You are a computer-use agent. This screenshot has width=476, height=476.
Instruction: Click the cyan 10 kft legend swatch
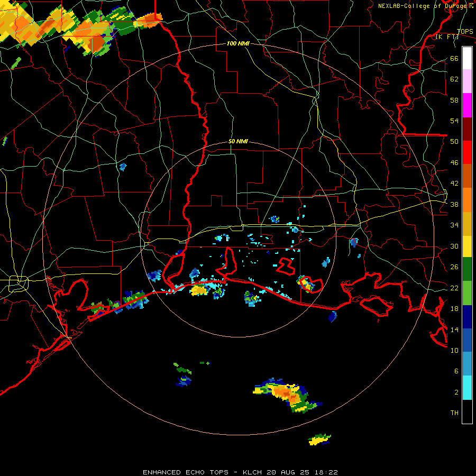coord(467,388)
